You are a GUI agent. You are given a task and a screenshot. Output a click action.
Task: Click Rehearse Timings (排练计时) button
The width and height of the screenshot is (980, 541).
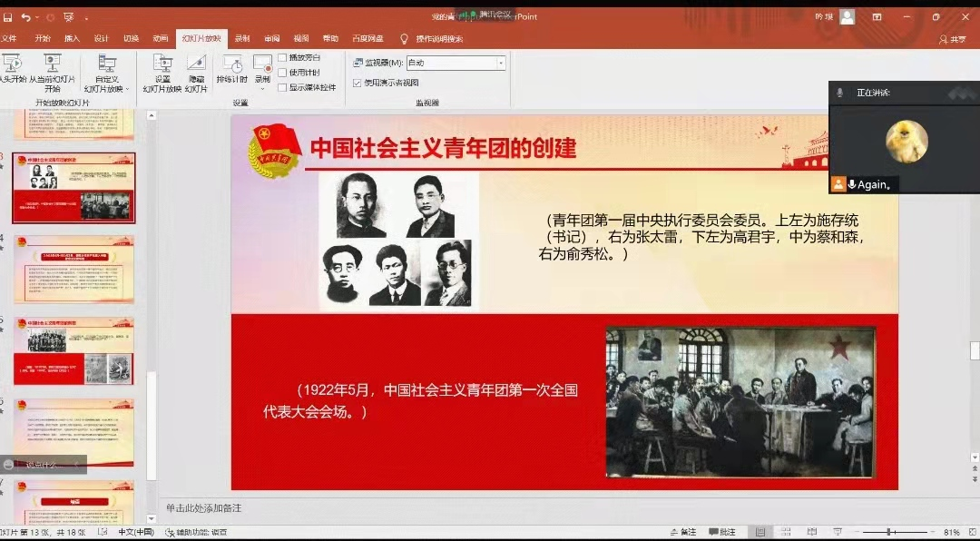(x=232, y=69)
